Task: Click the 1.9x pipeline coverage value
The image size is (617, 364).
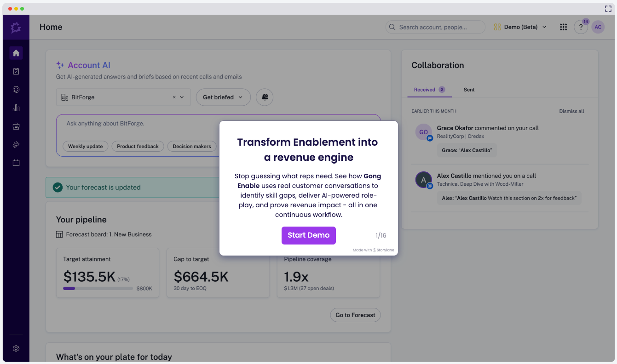Action: click(296, 277)
